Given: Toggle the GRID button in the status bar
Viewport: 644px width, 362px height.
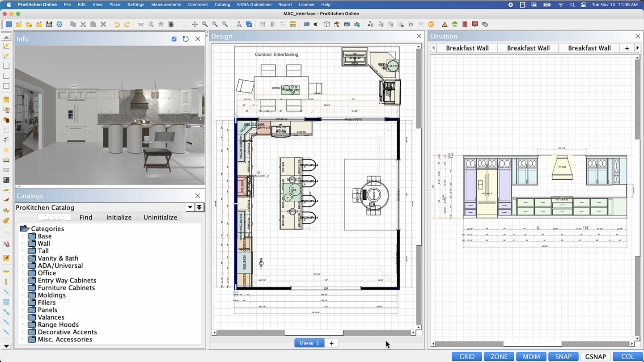Looking at the screenshot, I should click(467, 357).
